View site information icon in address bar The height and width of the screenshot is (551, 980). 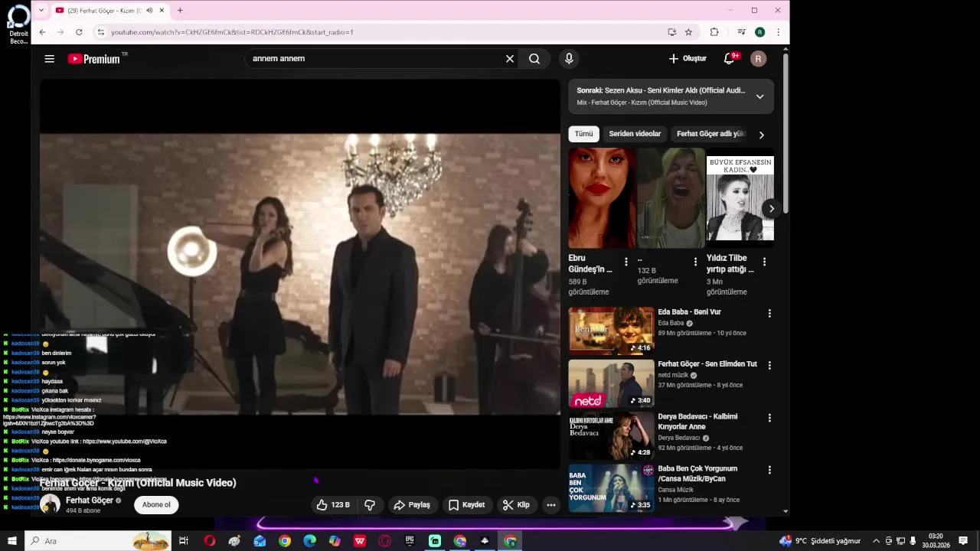tap(100, 32)
